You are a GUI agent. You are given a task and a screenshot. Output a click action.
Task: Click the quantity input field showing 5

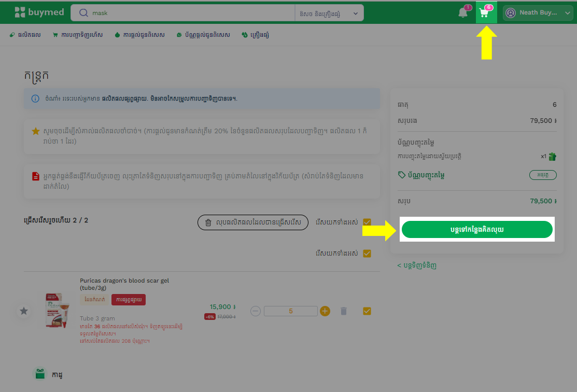290,311
